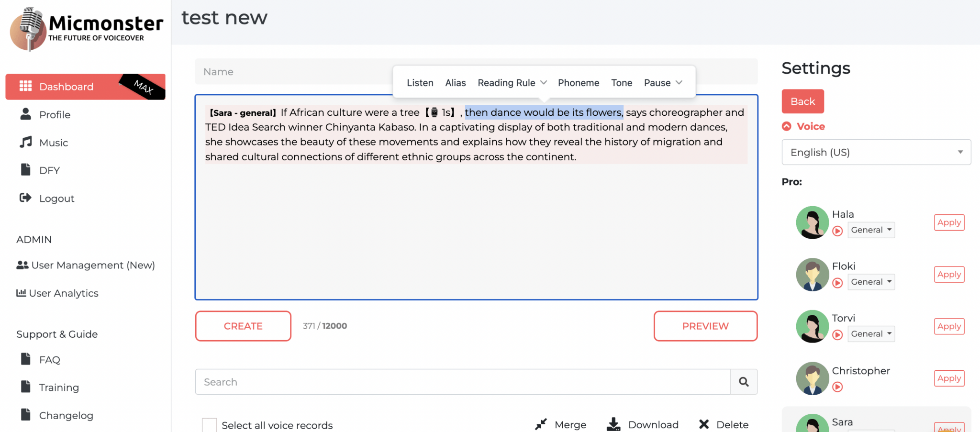The image size is (980, 432).
Task: Click the Logout icon
Action: point(26,198)
